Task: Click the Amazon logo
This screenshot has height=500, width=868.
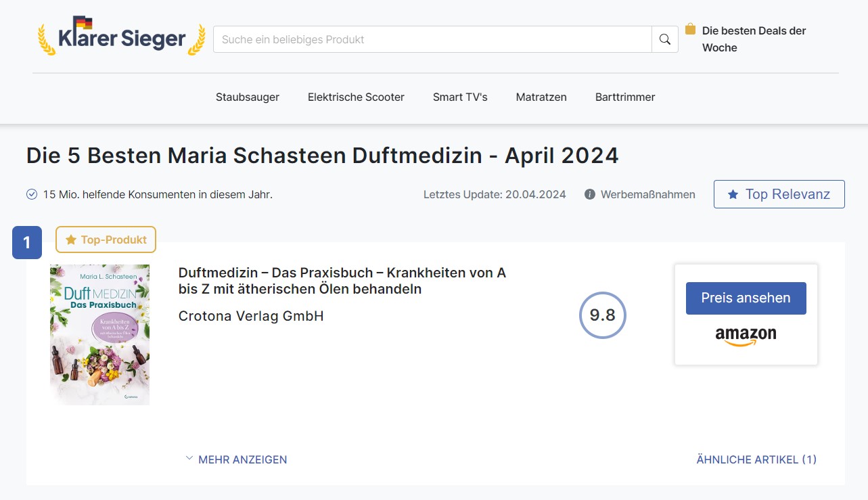Action: (x=746, y=336)
